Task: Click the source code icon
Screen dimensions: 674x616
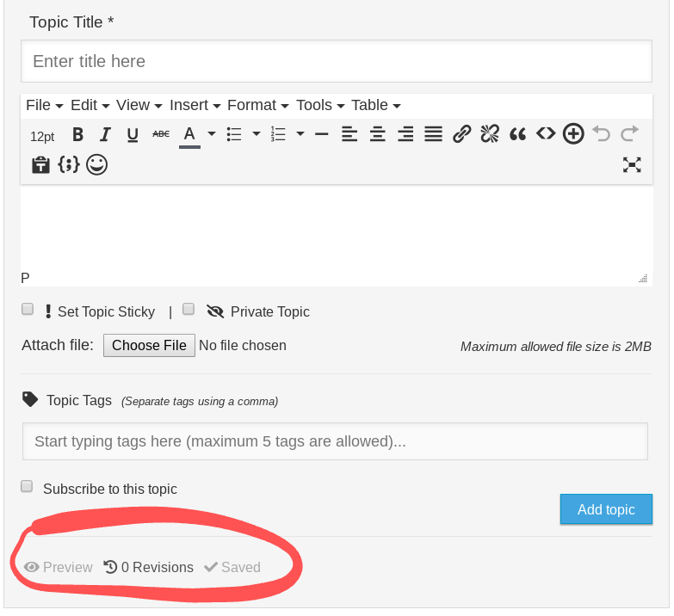Action: click(x=545, y=134)
